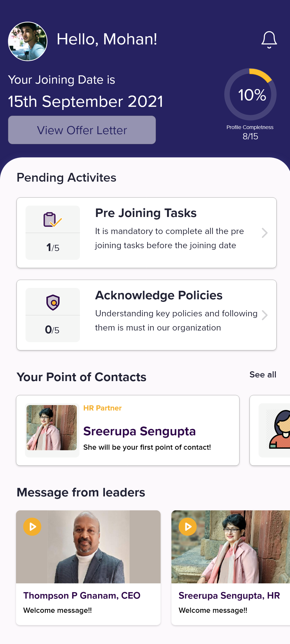Click the 1/5 pre joining tasks counter
The width and height of the screenshot is (290, 644).
click(53, 247)
